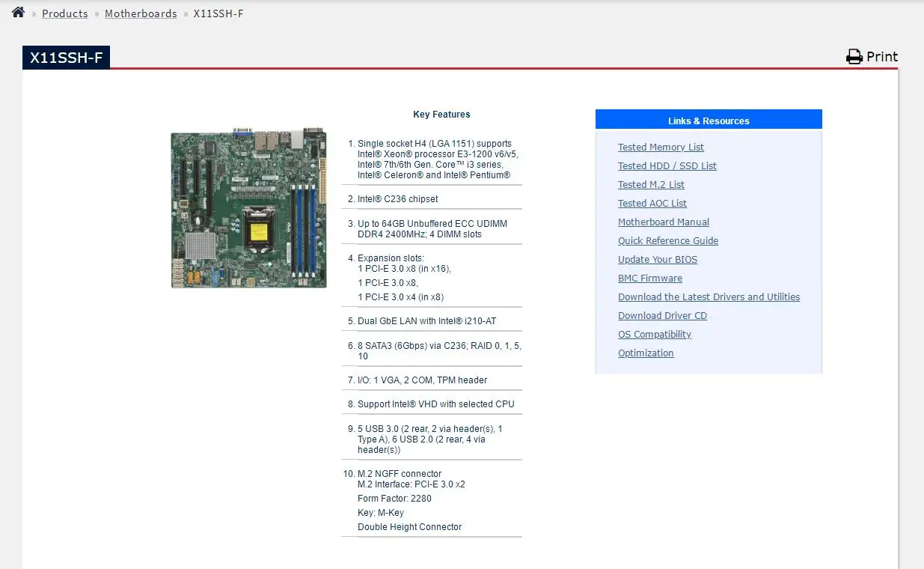Image resolution: width=924 pixels, height=569 pixels.
Task: Click the Single socket H4 feature text
Action: [x=438, y=159]
